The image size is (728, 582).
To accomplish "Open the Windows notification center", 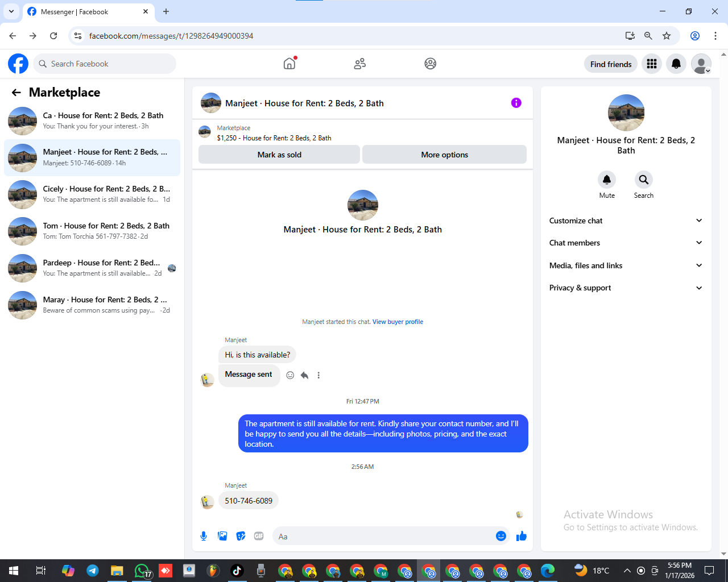I will click(x=709, y=571).
